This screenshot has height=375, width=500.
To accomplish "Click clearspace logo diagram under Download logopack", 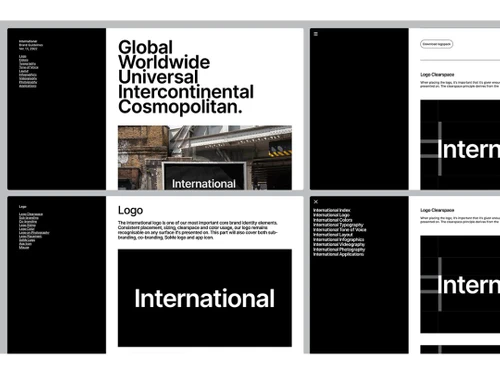I will point(460,145).
